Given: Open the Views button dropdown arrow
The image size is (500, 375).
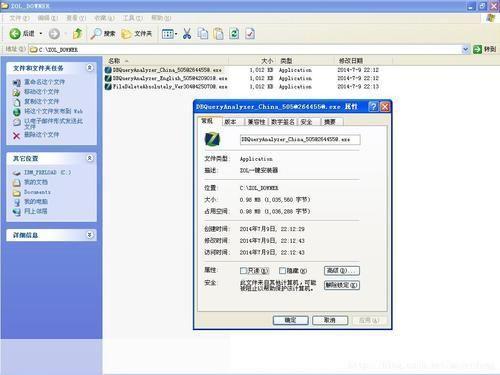Looking at the screenshot, I should point(176,34).
